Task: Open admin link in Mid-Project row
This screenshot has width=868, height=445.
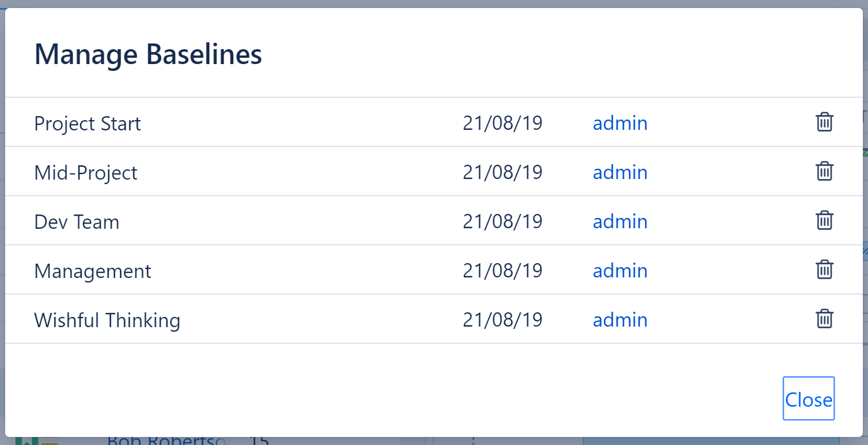Action: pyautogui.click(x=620, y=172)
